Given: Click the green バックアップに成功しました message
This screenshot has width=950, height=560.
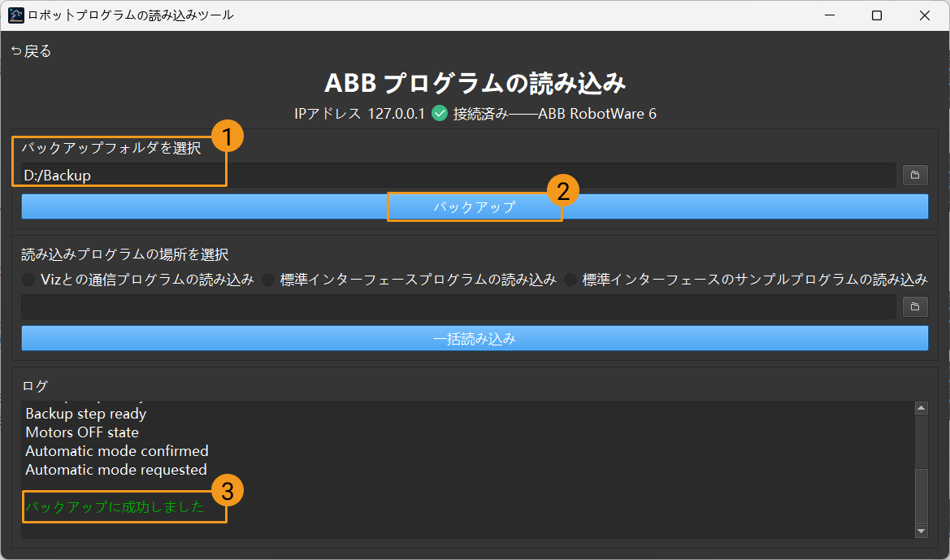Looking at the screenshot, I should tap(115, 506).
